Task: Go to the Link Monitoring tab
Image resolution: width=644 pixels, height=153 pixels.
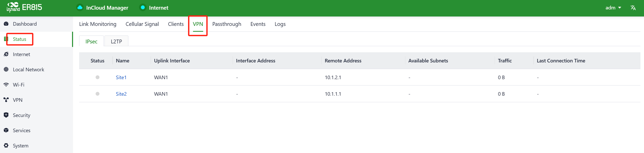Action: (x=98, y=24)
